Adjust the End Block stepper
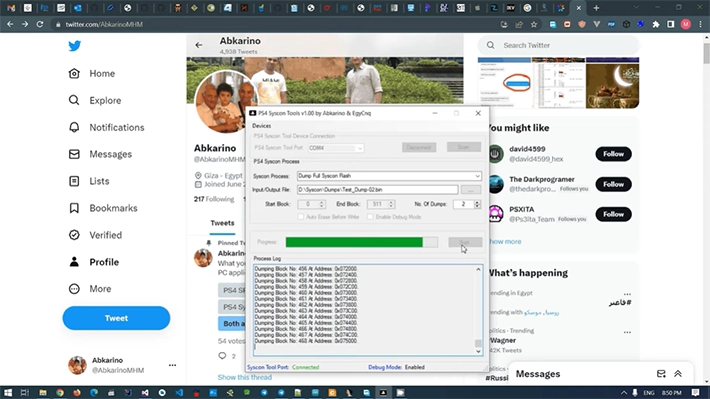710x399 pixels. pos(391,204)
